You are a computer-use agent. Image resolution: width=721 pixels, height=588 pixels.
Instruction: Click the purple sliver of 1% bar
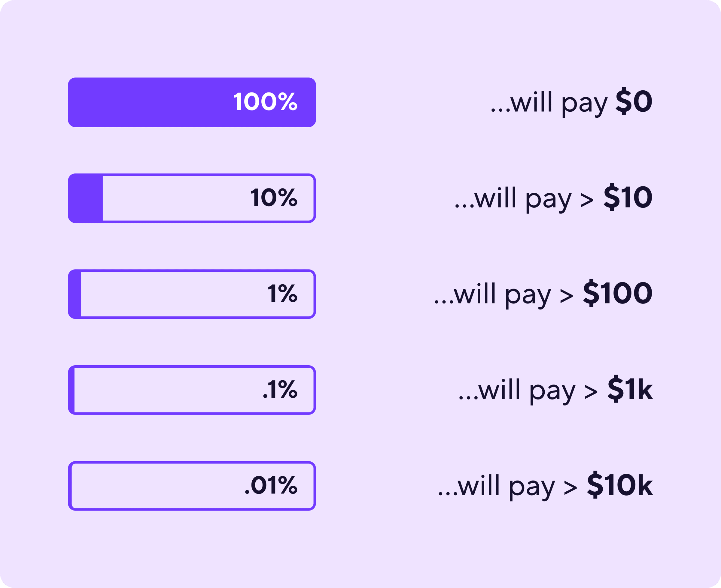(75, 294)
